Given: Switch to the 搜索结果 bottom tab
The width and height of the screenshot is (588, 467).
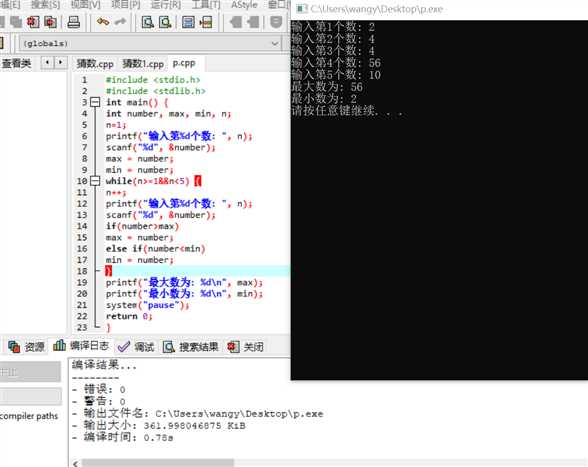Looking at the screenshot, I should click(x=199, y=347).
